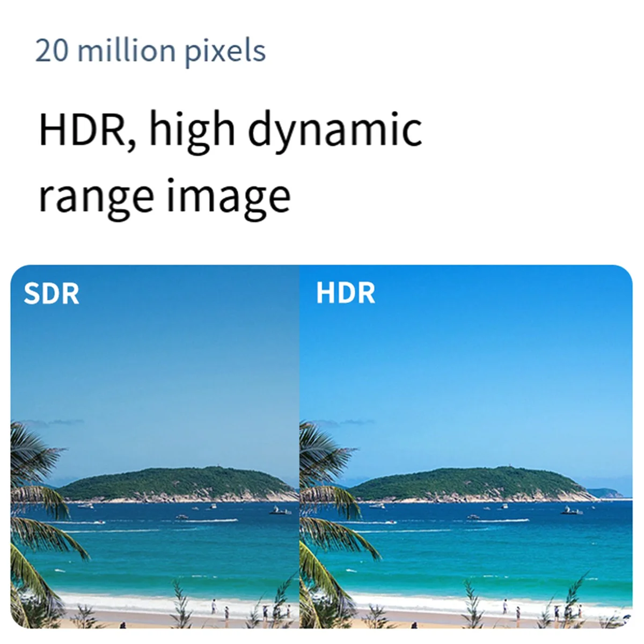Click the divider between SDR and HDR
Screen dimensions: 644x644
click(299, 447)
